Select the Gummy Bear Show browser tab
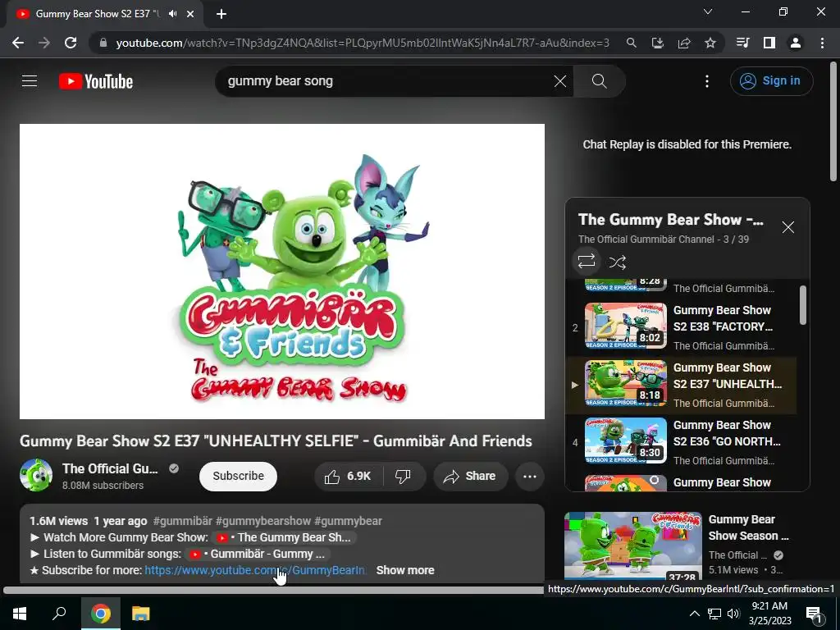 click(104, 14)
